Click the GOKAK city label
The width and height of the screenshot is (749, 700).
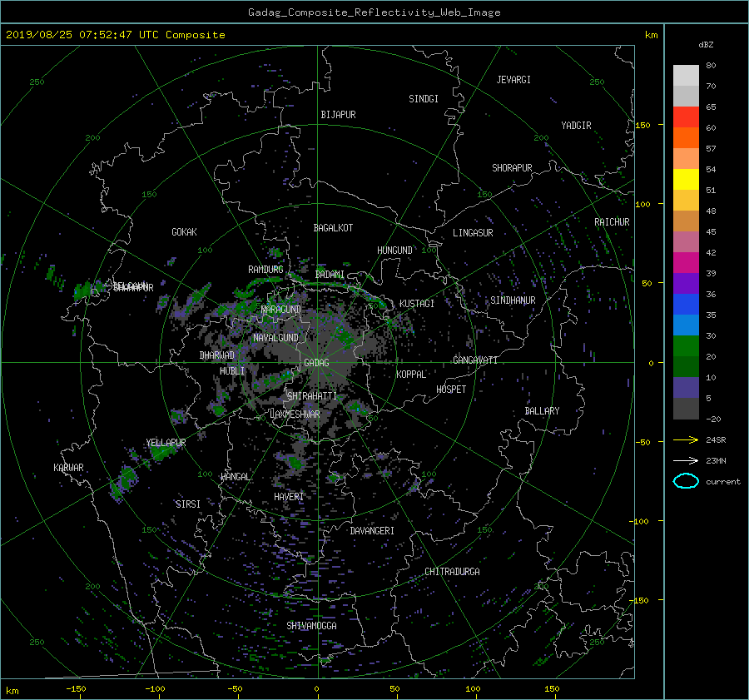(184, 231)
